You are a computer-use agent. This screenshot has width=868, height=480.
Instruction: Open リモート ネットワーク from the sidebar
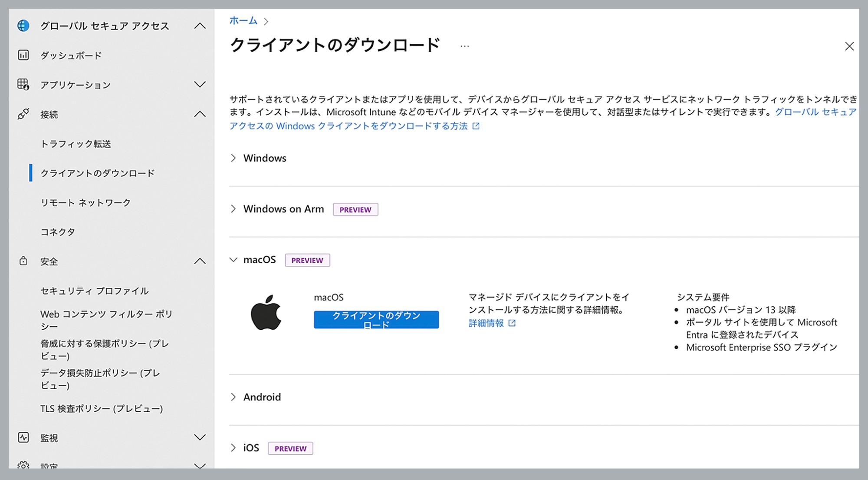[x=85, y=202]
